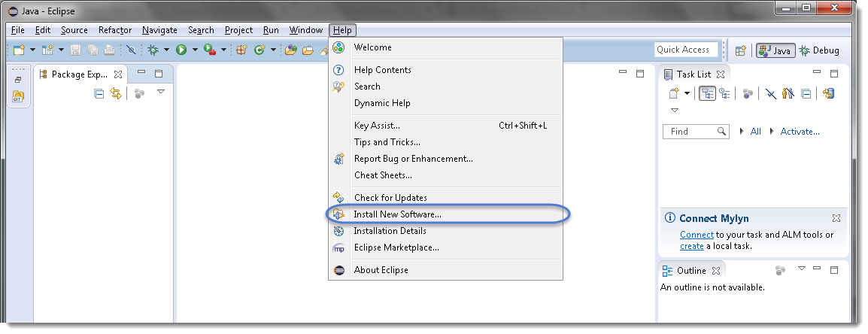Open the Outline view menu triangle

tap(802, 268)
